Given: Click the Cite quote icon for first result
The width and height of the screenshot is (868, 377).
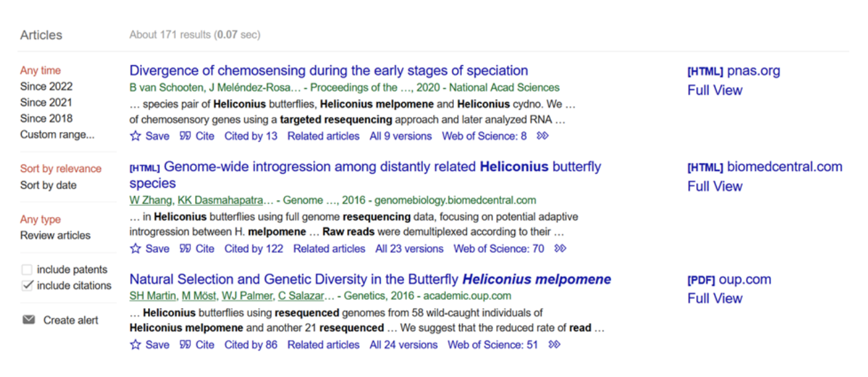Looking at the screenshot, I should (185, 136).
